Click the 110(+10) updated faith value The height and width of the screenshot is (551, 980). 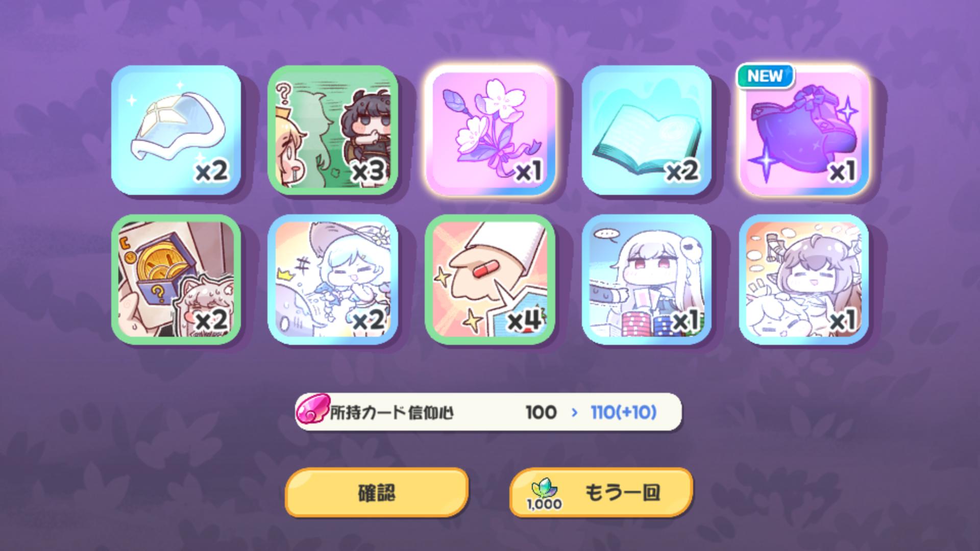(x=623, y=412)
